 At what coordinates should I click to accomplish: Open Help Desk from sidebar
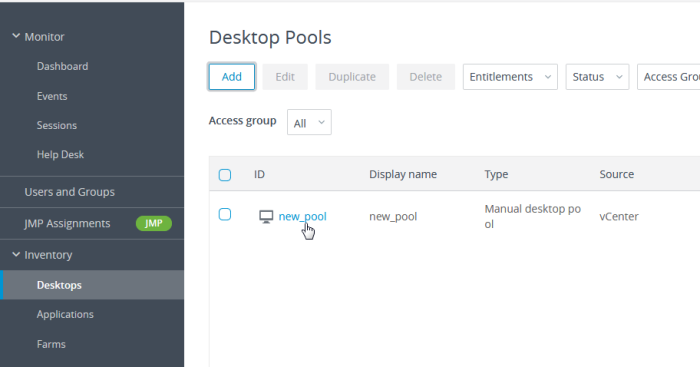click(60, 154)
